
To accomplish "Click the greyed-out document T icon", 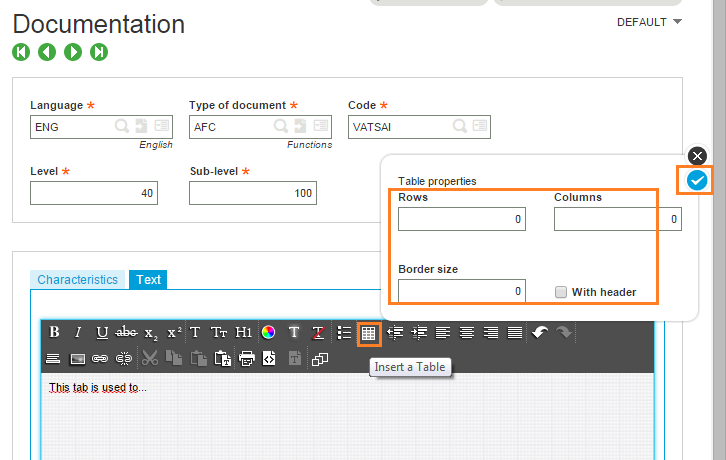I will 295,359.
